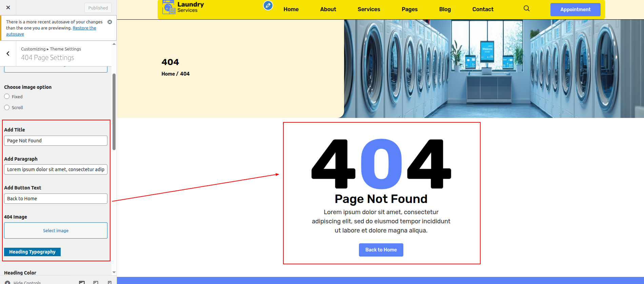Select the Scroll image option

tap(7, 107)
